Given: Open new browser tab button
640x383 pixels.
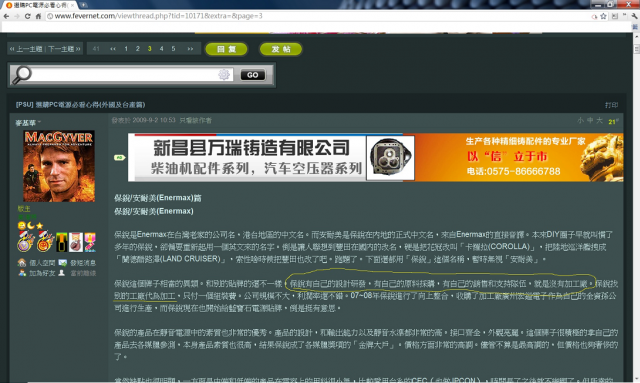Looking at the screenshot, I should pyautogui.click(x=83, y=5).
